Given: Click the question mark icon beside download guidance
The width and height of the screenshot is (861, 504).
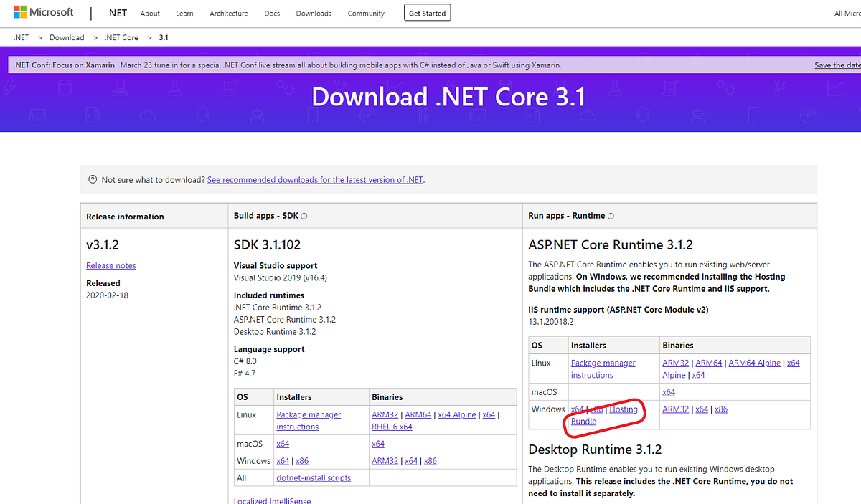Looking at the screenshot, I should [93, 179].
